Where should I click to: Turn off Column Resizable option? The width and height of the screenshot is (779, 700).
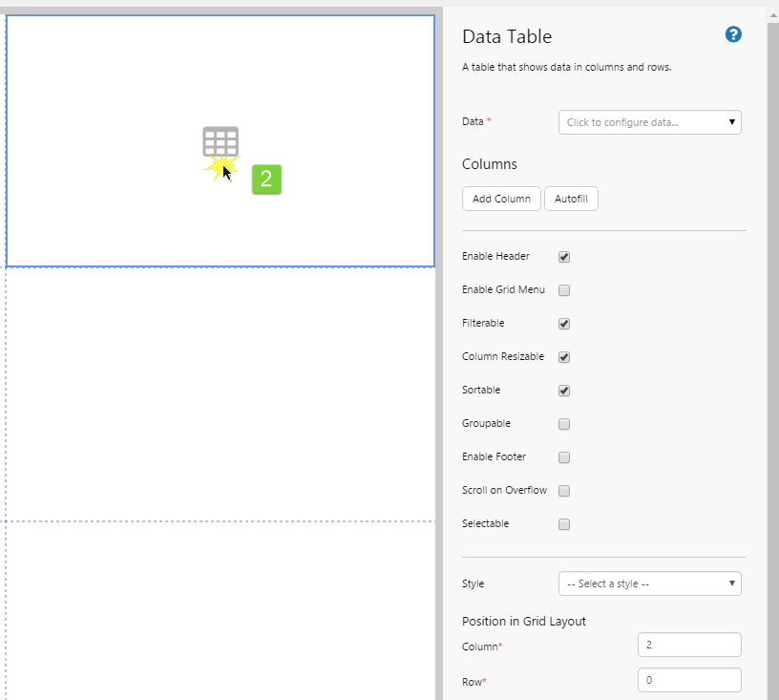(564, 357)
